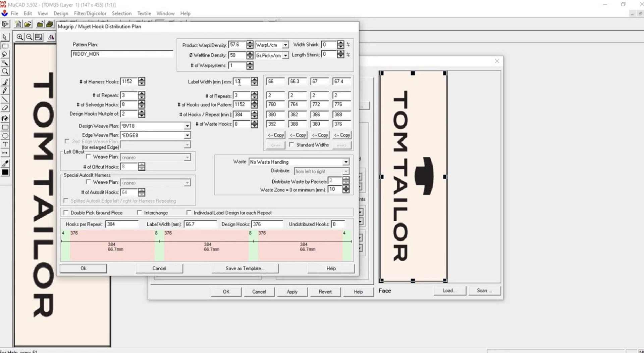644x353 pixels.
Task: Click the black foreground color swatch
Action: tap(5, 173)
